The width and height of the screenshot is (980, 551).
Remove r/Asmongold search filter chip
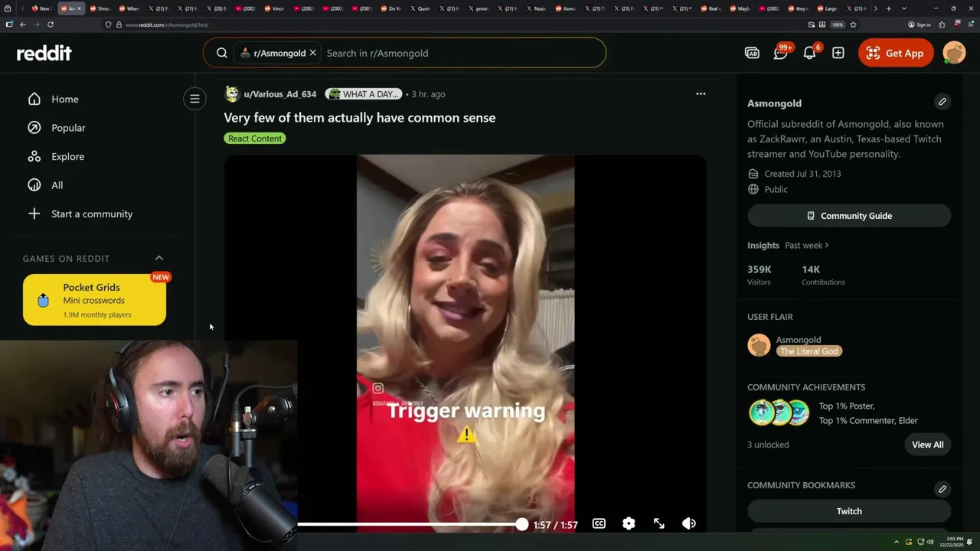[312, 53]
